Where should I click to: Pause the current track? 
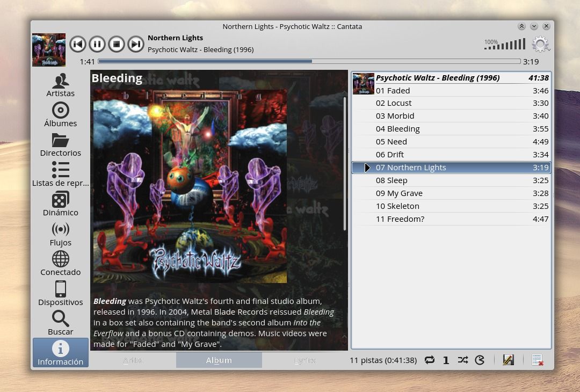click(97, 44)
